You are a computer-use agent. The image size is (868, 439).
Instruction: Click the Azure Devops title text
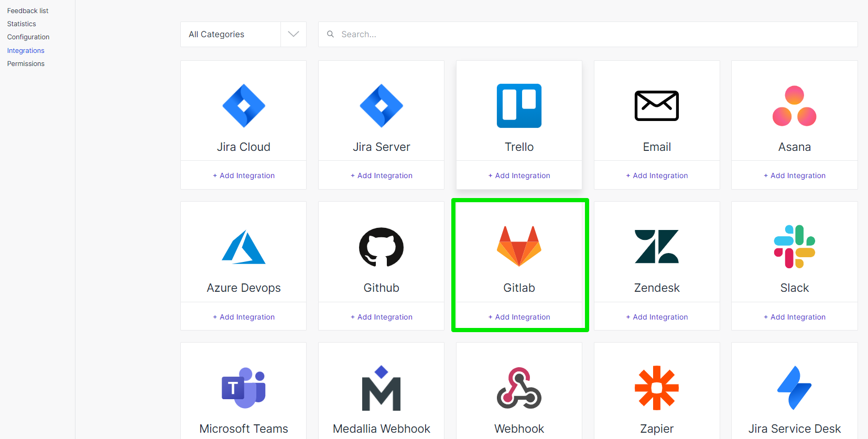(x=244, y=288)
